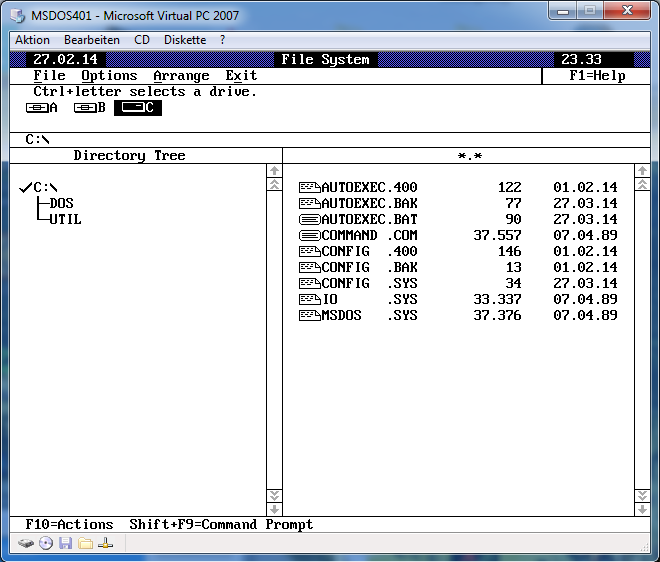This screenshot has width=660, height=562.
Task: Click the CD drive status icon
Action: (x=46, y=543)
